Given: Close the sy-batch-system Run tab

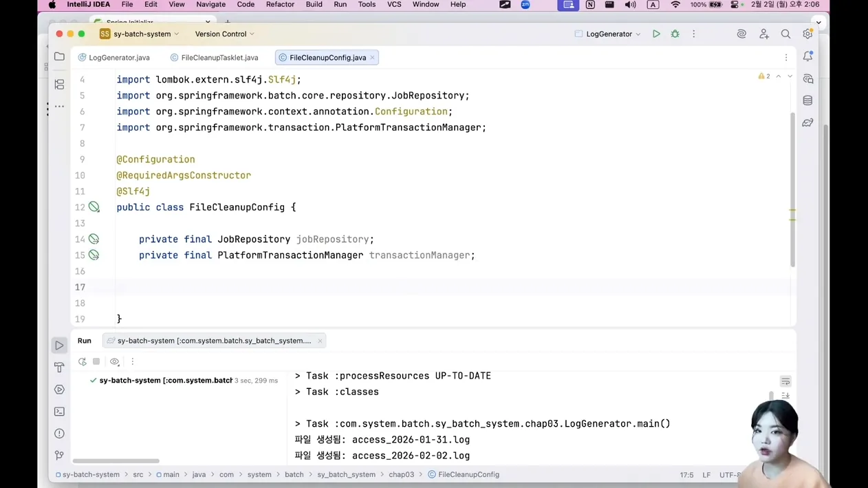Looking at the screenshot, I should [x=320, y=341].
